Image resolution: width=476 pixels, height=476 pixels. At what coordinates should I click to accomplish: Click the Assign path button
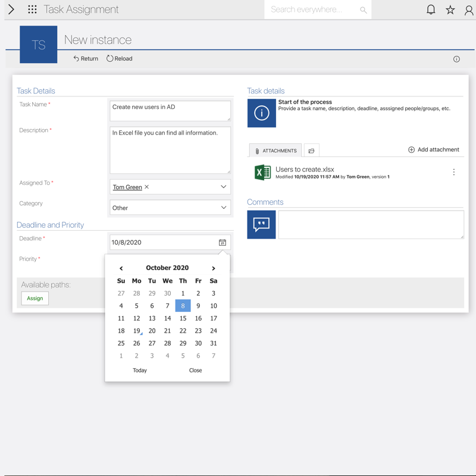(35, 298)
